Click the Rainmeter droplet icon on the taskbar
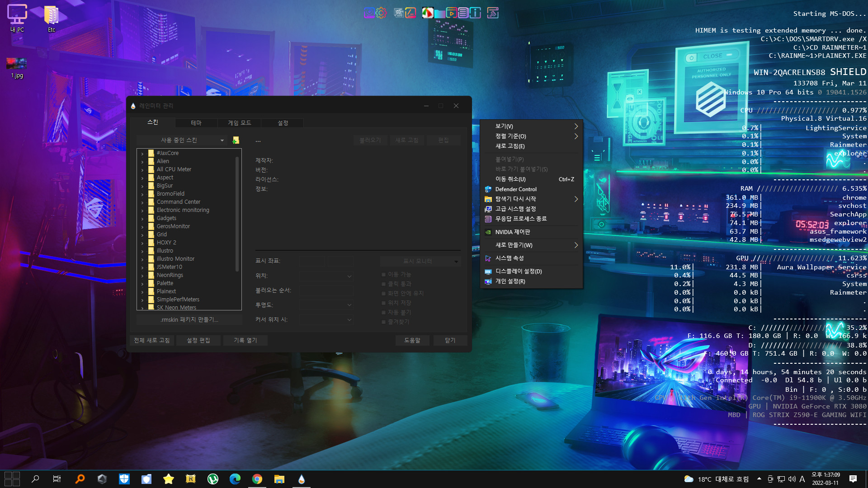The height and width of the screenshot is (488, 868). tap(302, 479)
